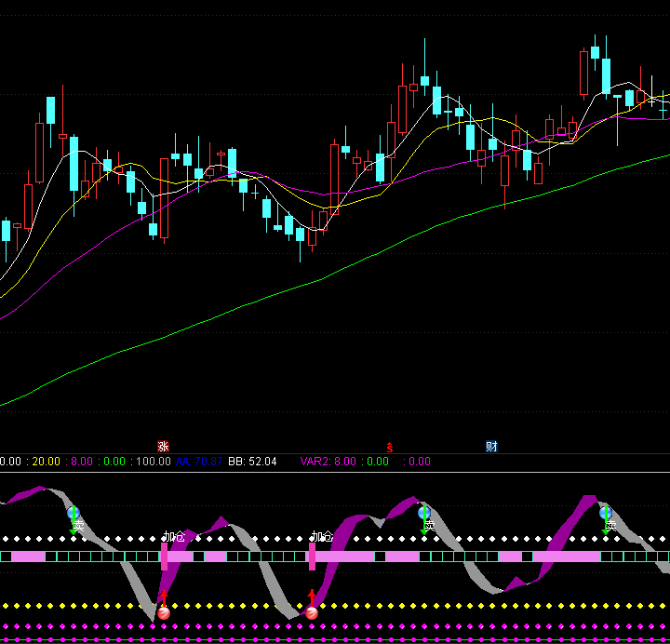Screen dimensions: 670x644
Task: Click the BB: 52.04 indicator value
Action: (x=252, y=462)
